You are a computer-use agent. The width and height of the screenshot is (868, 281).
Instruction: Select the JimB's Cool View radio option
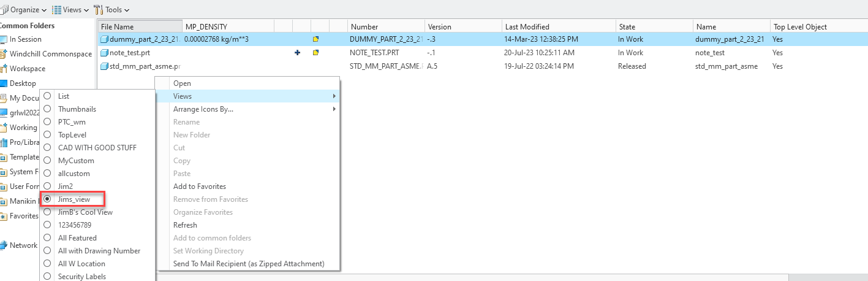tap(47, 212)
